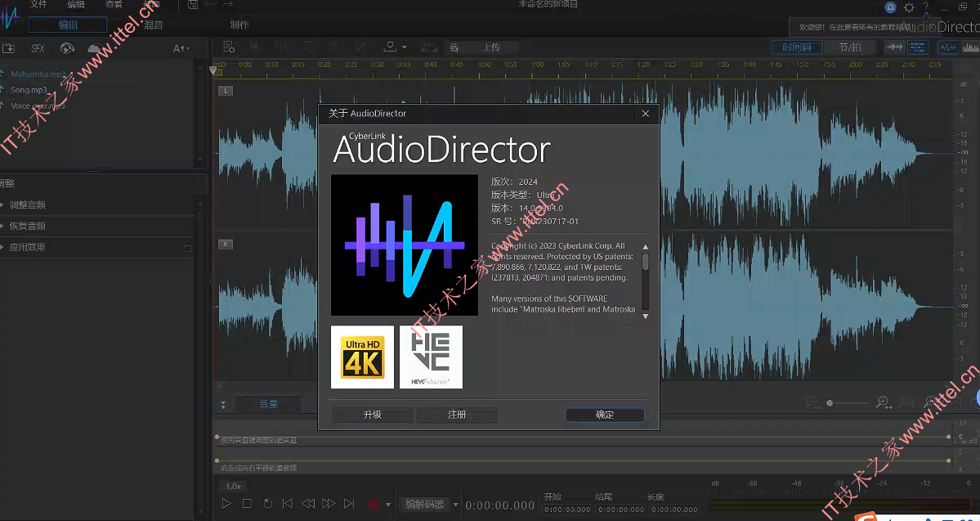Click the redo arrow icon
The height and width of the screenshot is (521, 980).
click(x=227, y=5)
